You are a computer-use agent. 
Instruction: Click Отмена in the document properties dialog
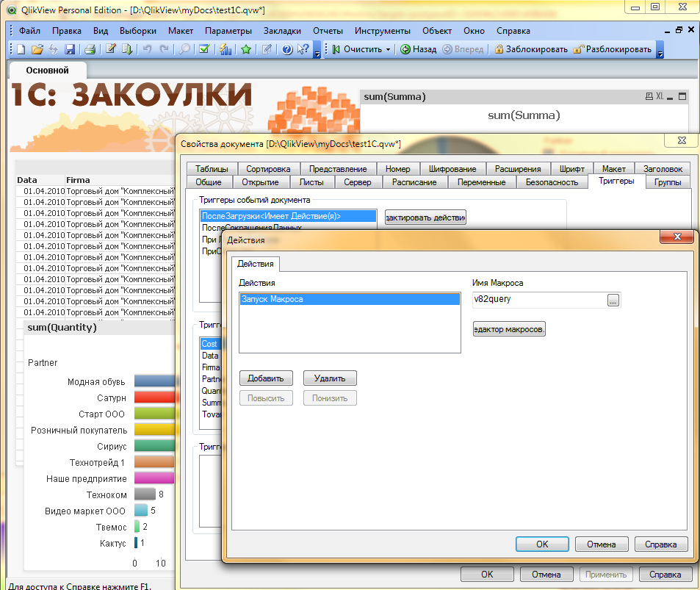[546, 575]
